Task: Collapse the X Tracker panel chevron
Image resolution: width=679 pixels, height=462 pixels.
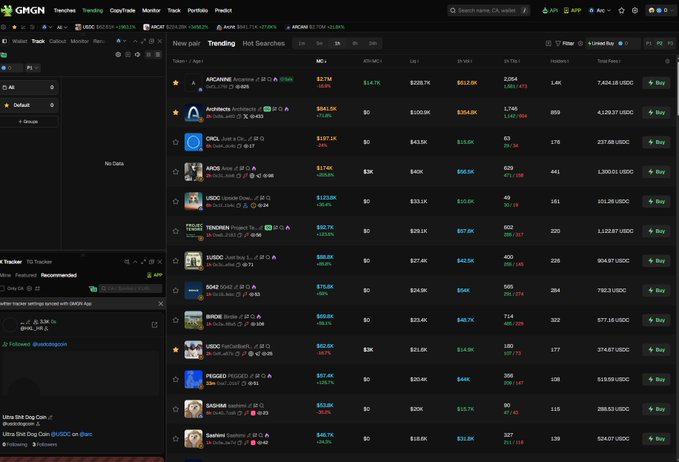Action: pyautogui.click(x=135, y=262)
